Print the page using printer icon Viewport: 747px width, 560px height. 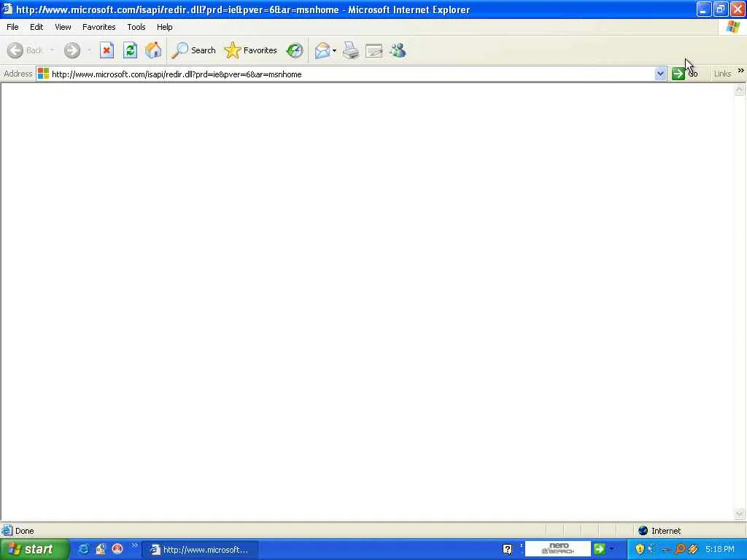pos(351,50)
